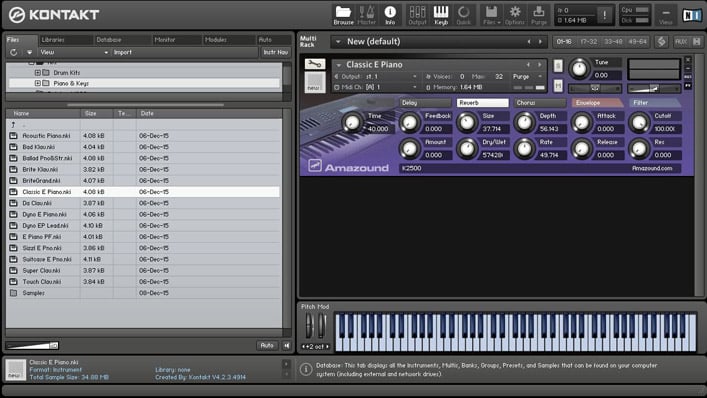The image size is (707, 398).
Task: Open the Midi Ch channel dropdown
Action: tap(376, 87)
